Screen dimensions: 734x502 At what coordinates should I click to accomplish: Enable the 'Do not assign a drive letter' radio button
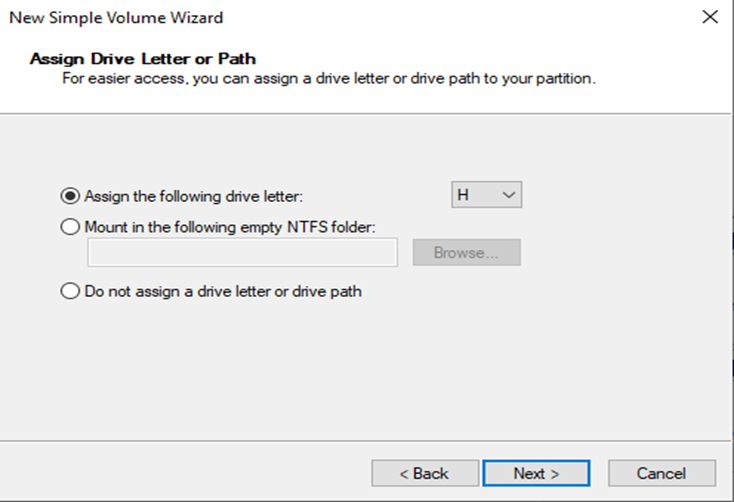click(x=70, y=292)
